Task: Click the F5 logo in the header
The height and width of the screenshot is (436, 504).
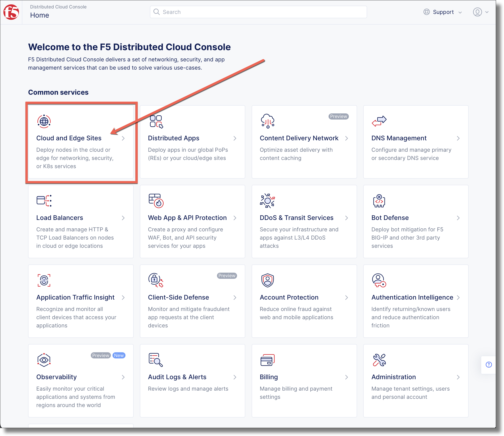Action: 11,12
